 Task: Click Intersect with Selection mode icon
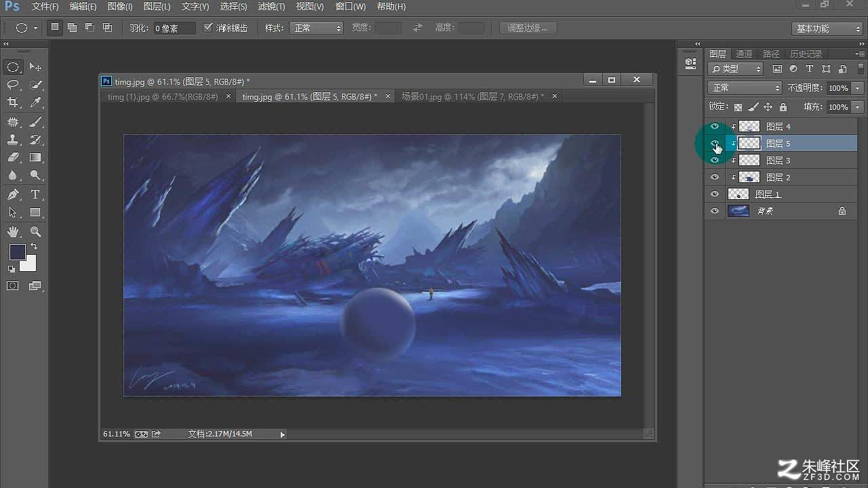point(107,28)
